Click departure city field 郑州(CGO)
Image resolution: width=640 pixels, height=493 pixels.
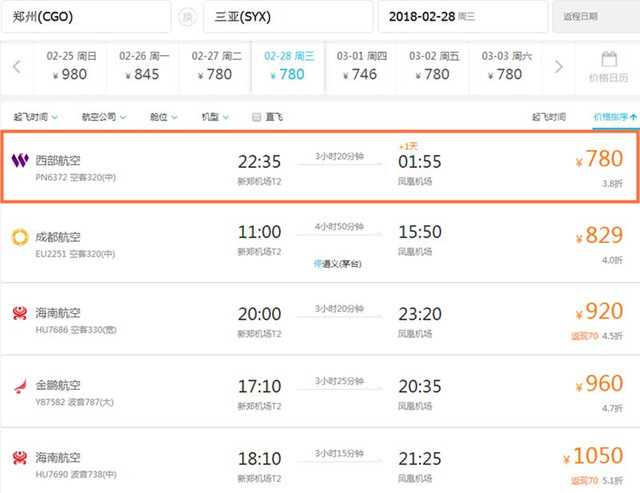[86, 17]
